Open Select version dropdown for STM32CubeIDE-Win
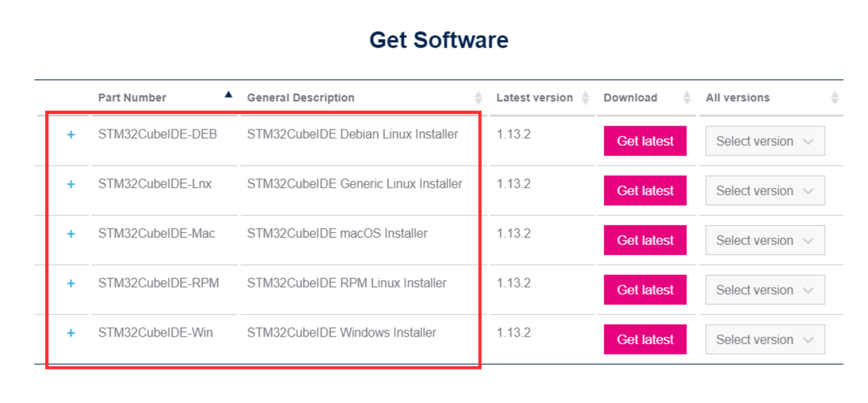The height and width of the screenshot is (403, 868). point(765,340)
